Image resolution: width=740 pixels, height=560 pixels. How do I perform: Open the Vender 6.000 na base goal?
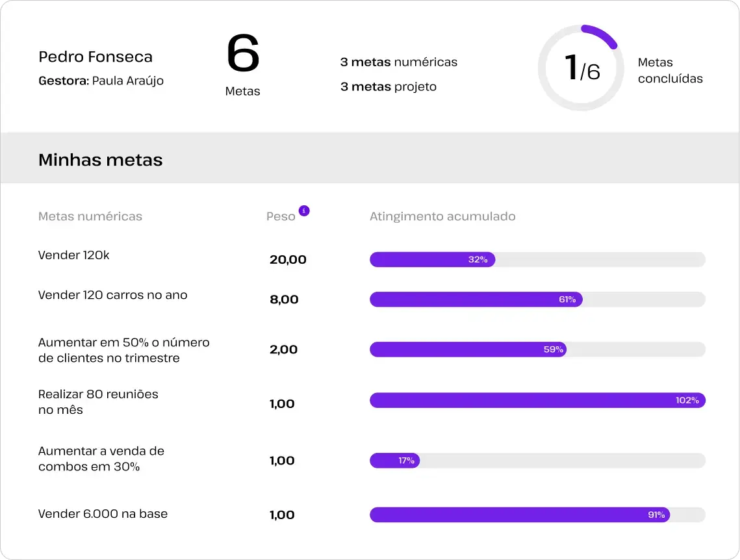tap(103, 514)
